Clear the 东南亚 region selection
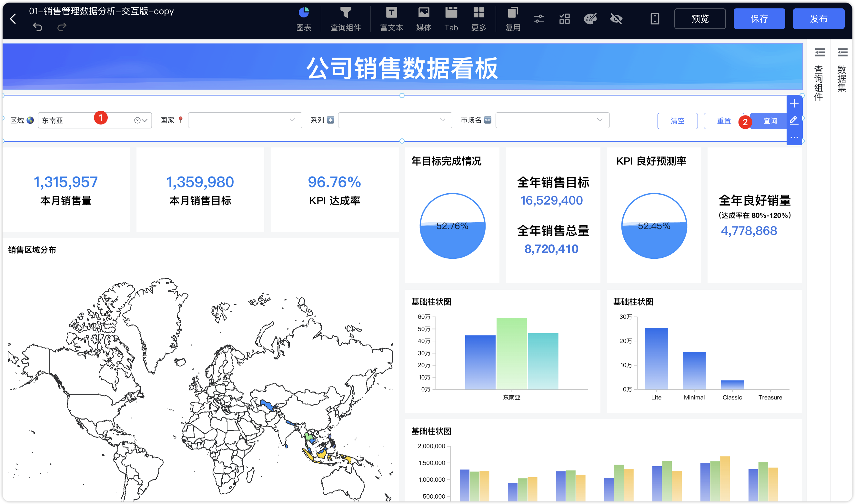The image size is (855, 504). (x=137, y=120)
